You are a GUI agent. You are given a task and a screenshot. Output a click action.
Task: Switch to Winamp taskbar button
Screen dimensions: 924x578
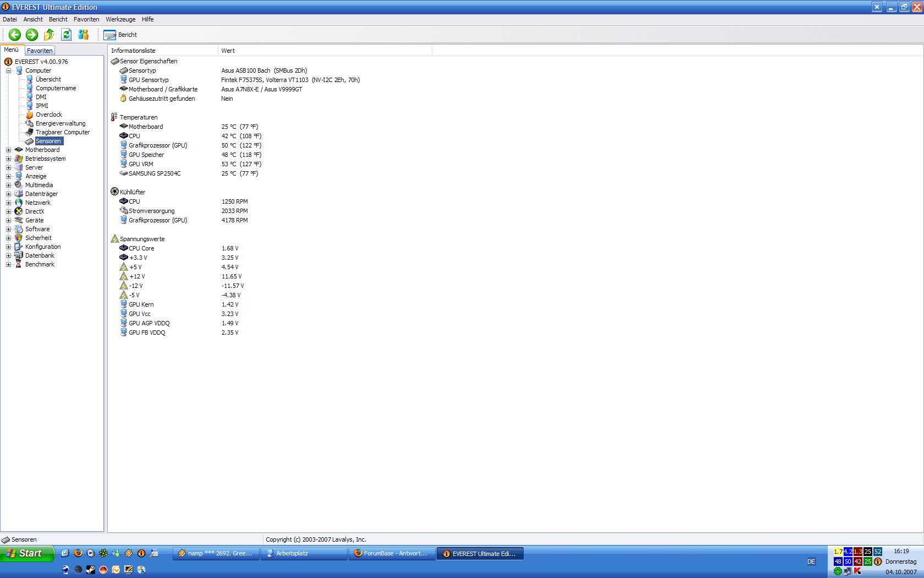[216, 554]
